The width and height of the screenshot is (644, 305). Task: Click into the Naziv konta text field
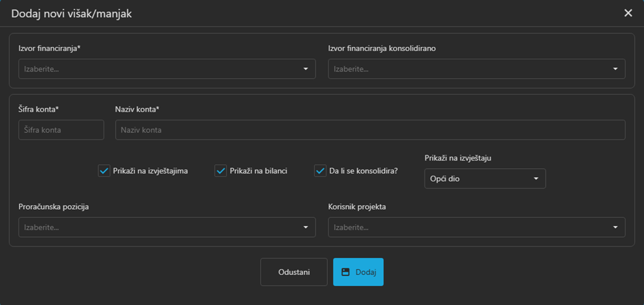(x=370, y=130)
